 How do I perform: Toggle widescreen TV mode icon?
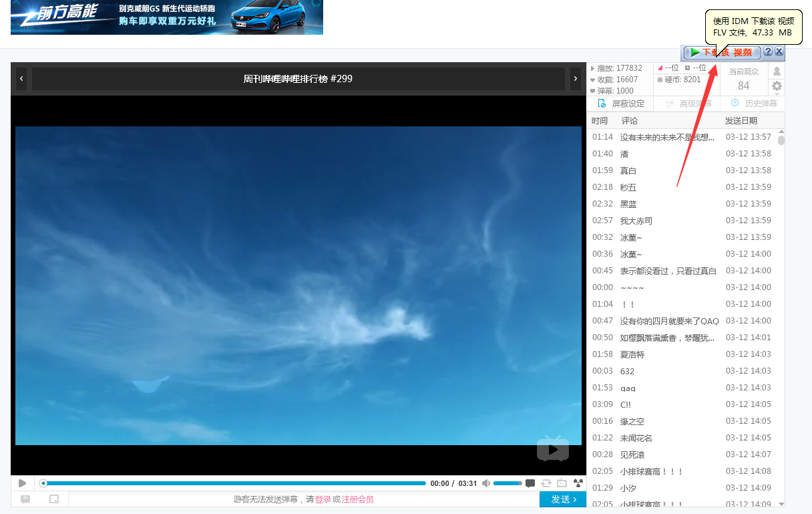(562, 483)
